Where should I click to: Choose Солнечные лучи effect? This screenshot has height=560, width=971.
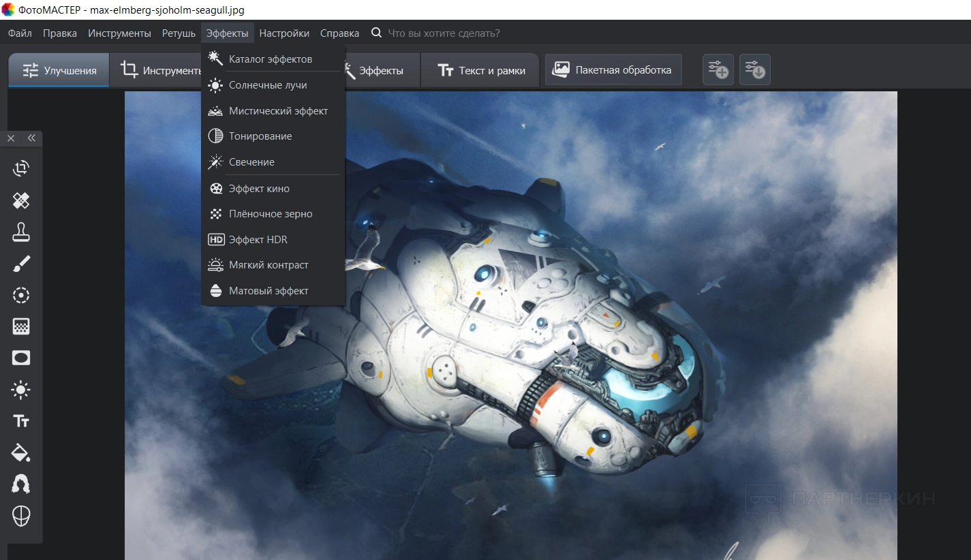coord(268,85)
